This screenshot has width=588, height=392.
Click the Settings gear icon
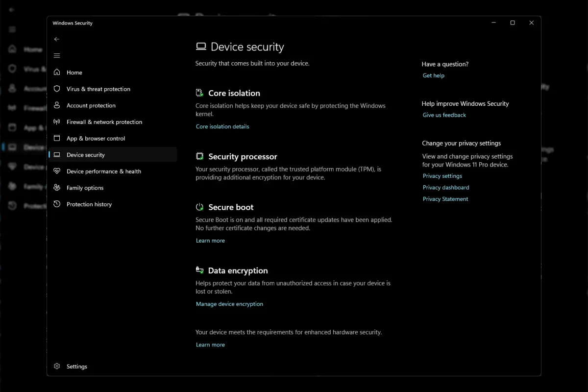[57, 366]
